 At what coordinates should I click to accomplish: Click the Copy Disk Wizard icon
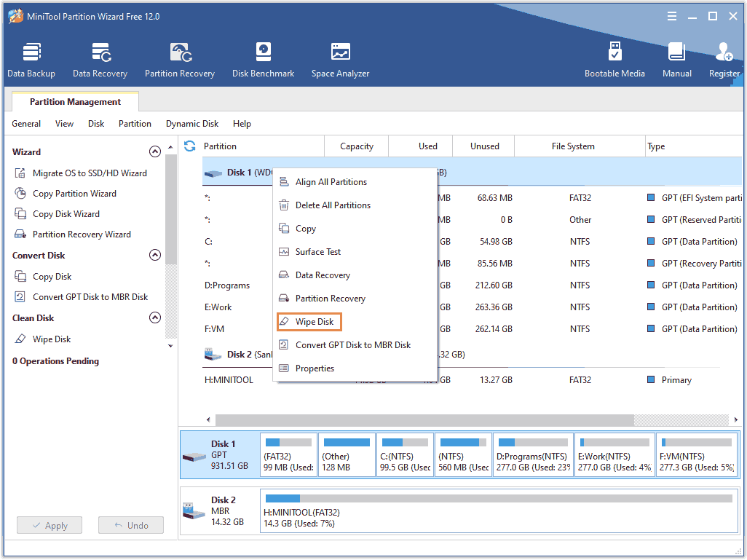point(20,214)
